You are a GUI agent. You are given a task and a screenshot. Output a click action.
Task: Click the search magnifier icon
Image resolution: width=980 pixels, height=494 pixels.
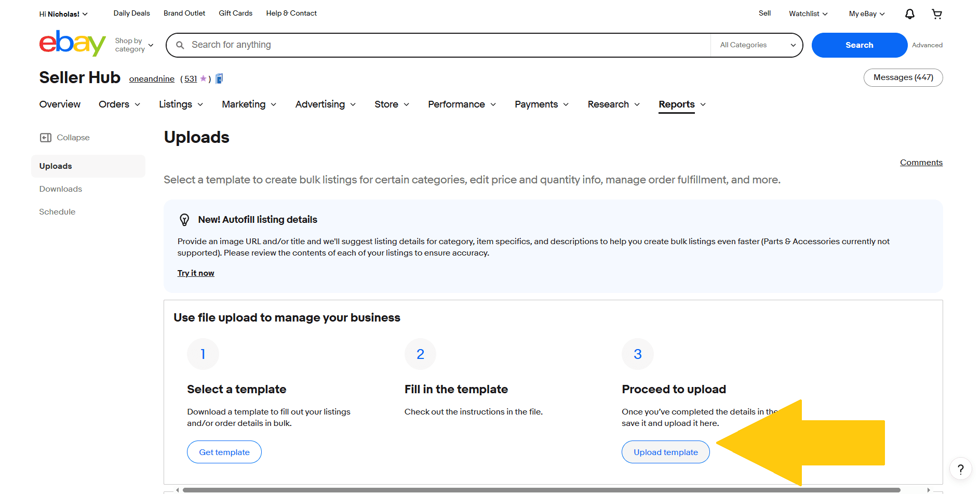(x=180, y=45)
